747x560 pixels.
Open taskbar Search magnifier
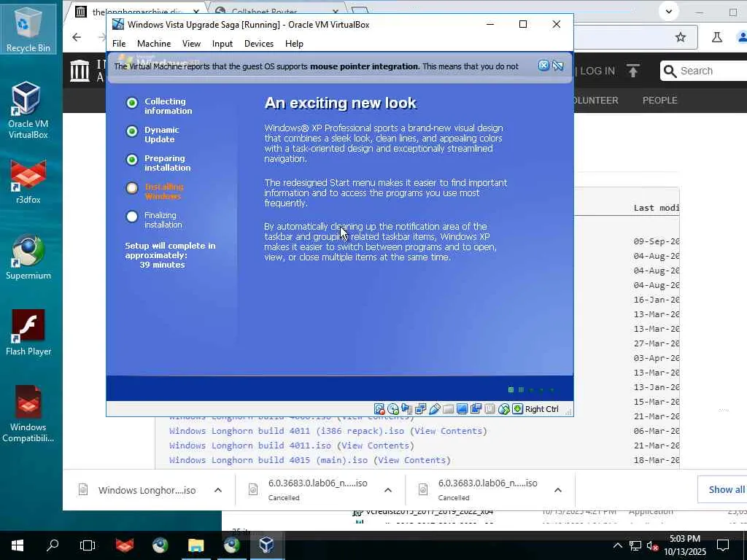[x=53, y=545]
